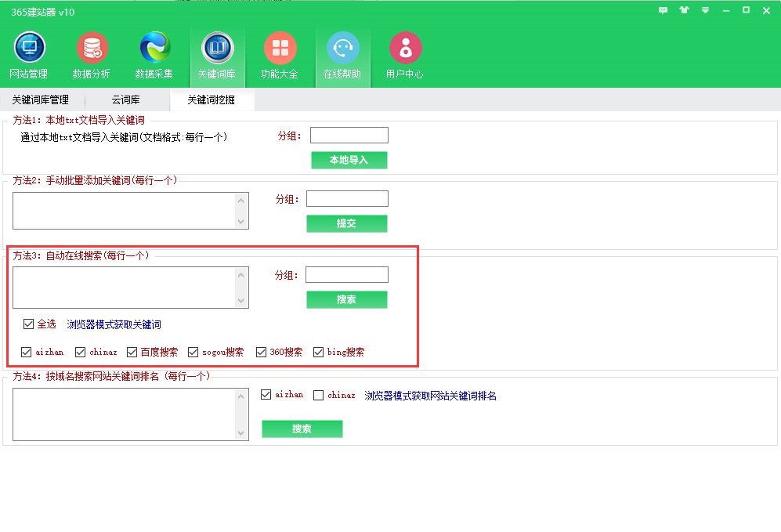Select 关键词库 book icon

tap(218, 48)
